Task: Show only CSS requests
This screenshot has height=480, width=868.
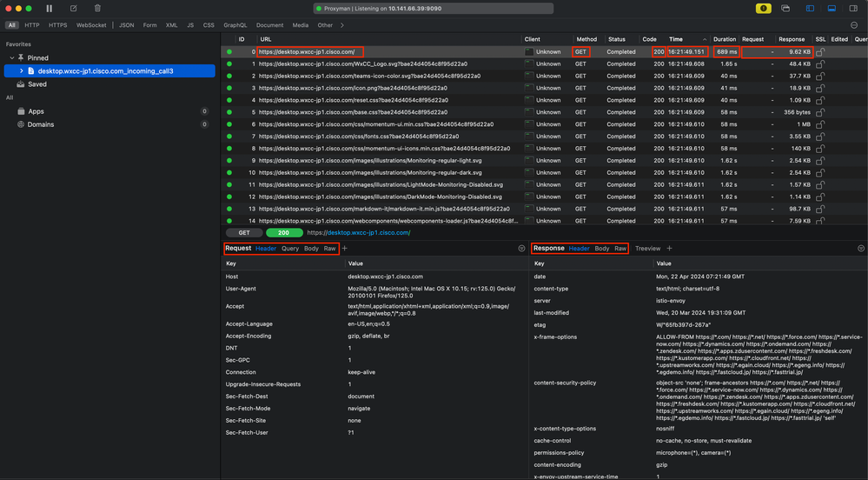Action: click(x=209, y=25)
